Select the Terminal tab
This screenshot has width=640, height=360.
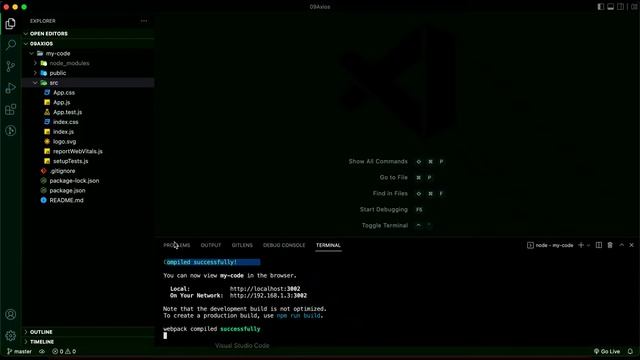click(328, 245)
